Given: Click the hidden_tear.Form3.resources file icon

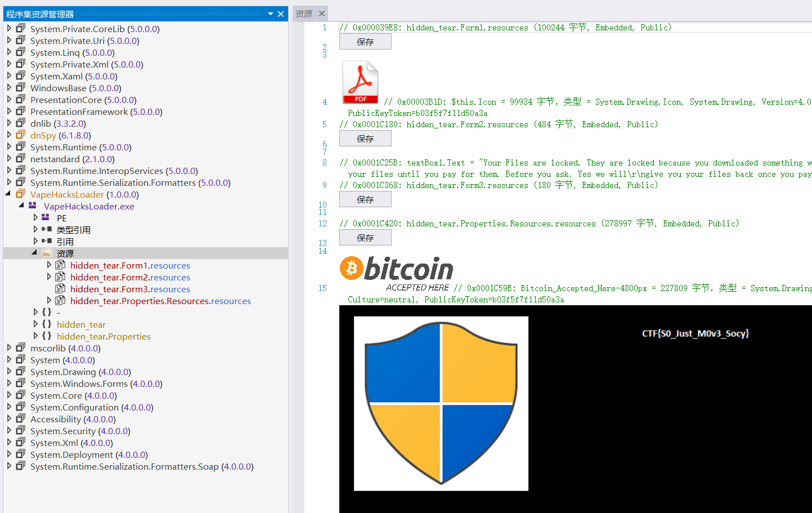Looking at the screenshot, I should [60, 288].
